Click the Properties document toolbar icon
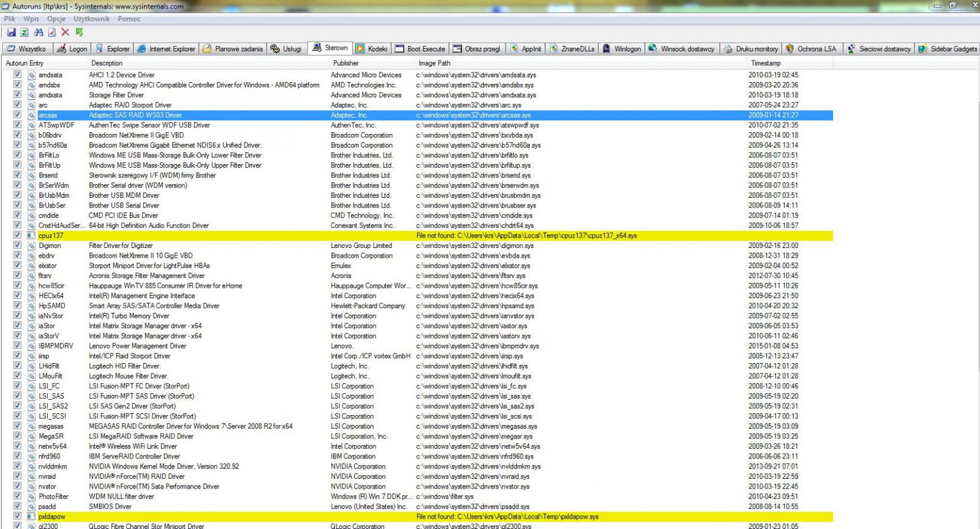 tap(52, 32)
